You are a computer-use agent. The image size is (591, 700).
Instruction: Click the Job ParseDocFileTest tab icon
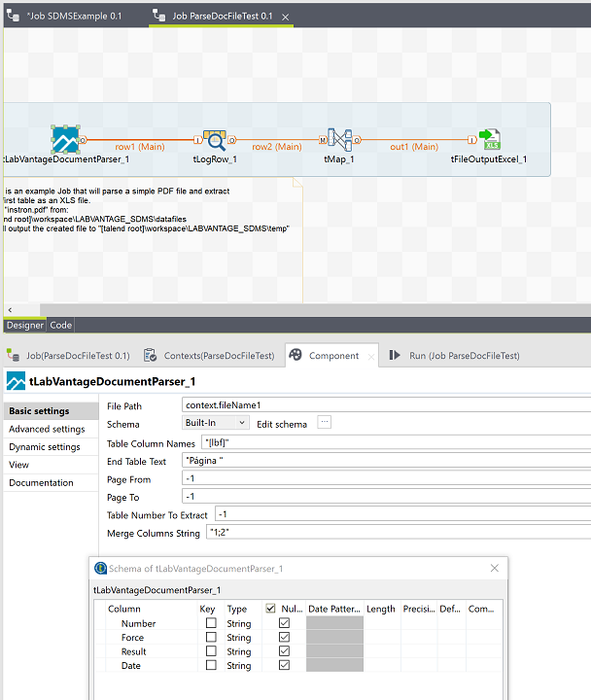(158, 16)
